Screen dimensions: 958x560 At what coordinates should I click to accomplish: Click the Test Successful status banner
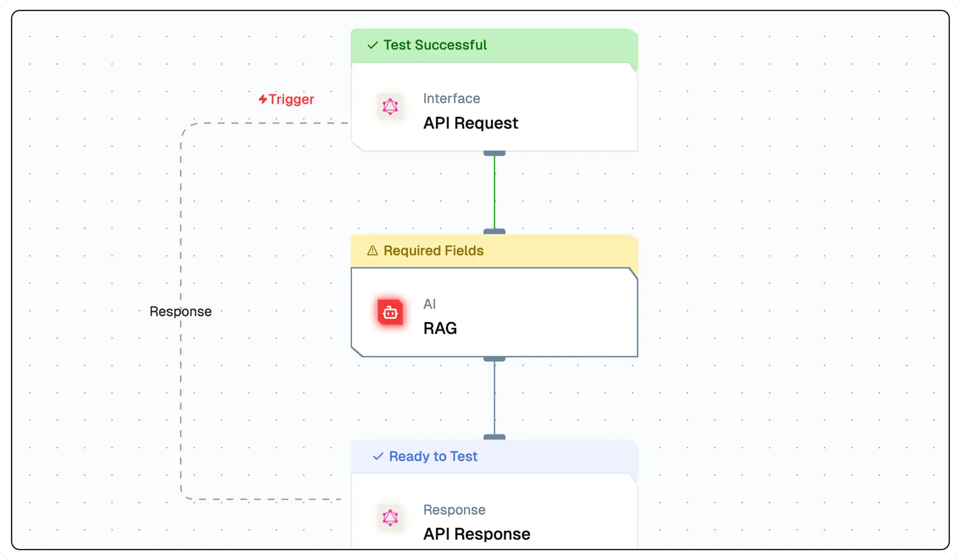493,45
